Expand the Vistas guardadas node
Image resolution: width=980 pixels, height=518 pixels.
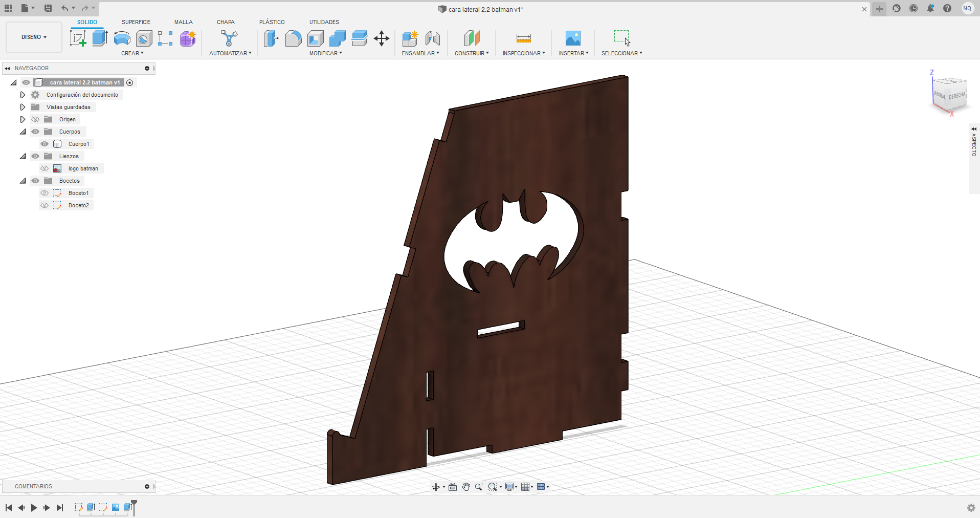(23, 107)
